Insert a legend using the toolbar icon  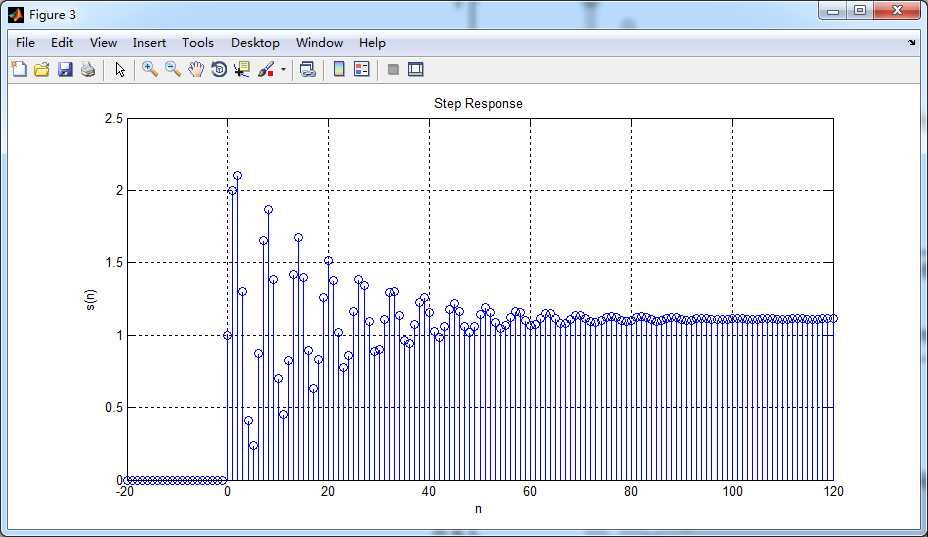[x=362, y=69]
